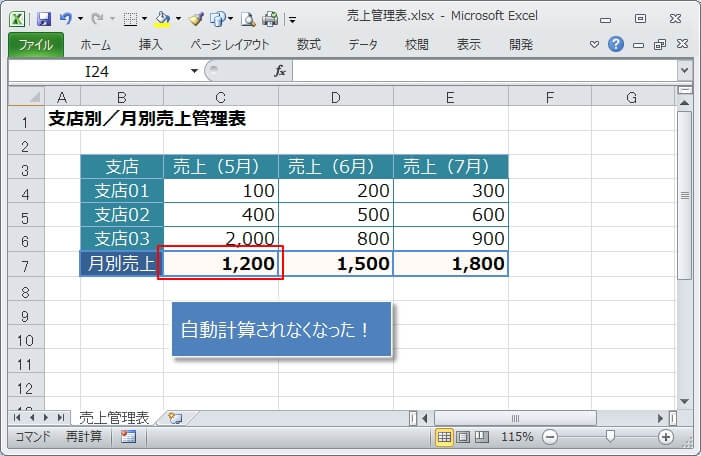This screenshot has width=701, height=456.
Task: Click the Fill Color paint bucket icon
Action: click(162, 19)
